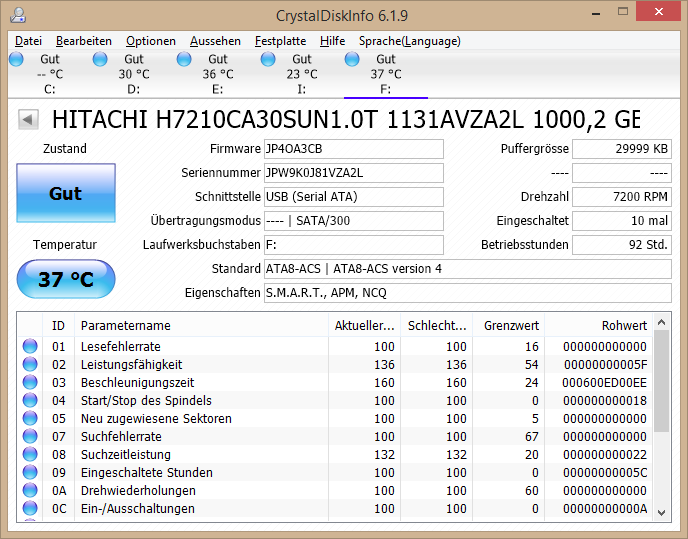Open the Bearbeiten menu
The height and width of the screenshot is (539, 688).
coord(83,41)
